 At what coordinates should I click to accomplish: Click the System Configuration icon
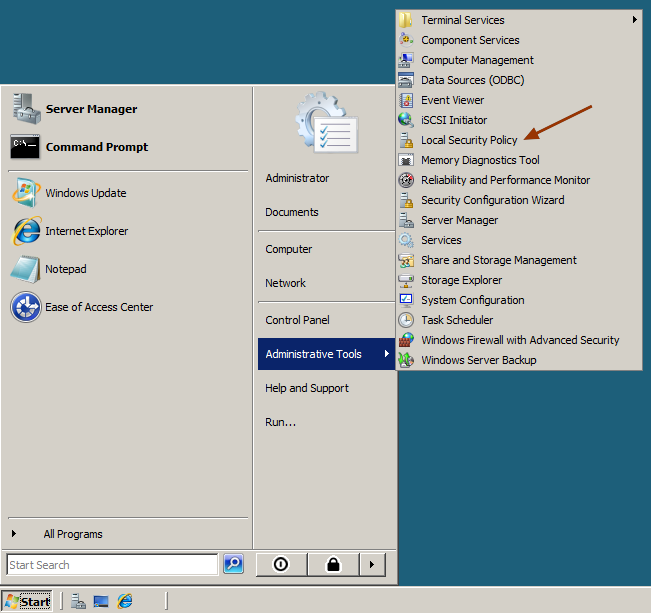tap(406, 300)
